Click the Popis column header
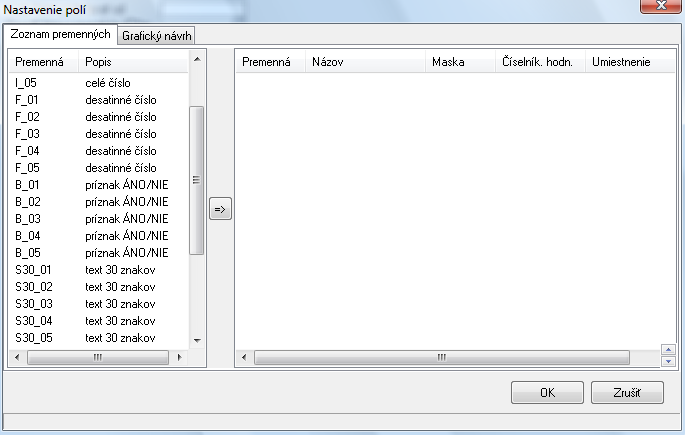The image size is (685, 435). pyautogui.click(x=130, y=62)
